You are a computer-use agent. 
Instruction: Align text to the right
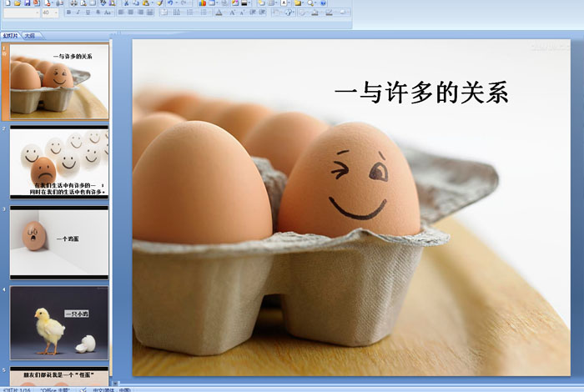click(140, 13)
